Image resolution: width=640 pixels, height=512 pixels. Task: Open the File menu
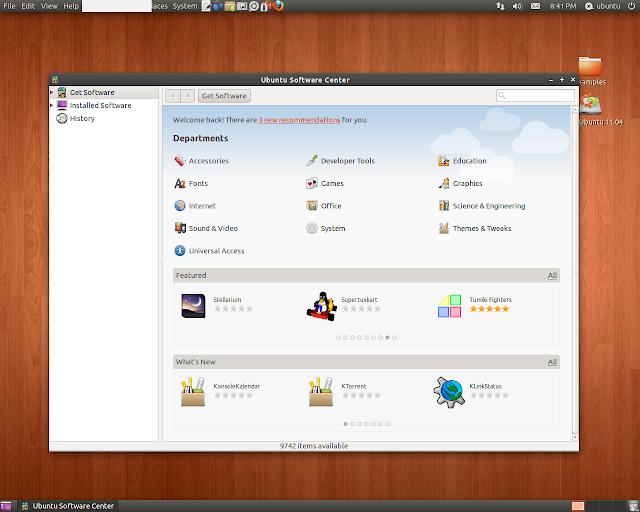pyautogui.click(x=9, y=6)
